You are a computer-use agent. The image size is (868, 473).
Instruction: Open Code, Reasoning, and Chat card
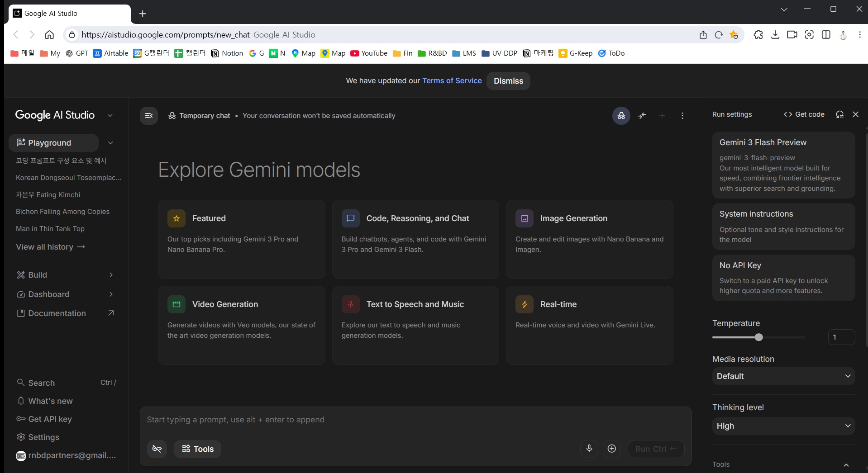pos(415,239)
